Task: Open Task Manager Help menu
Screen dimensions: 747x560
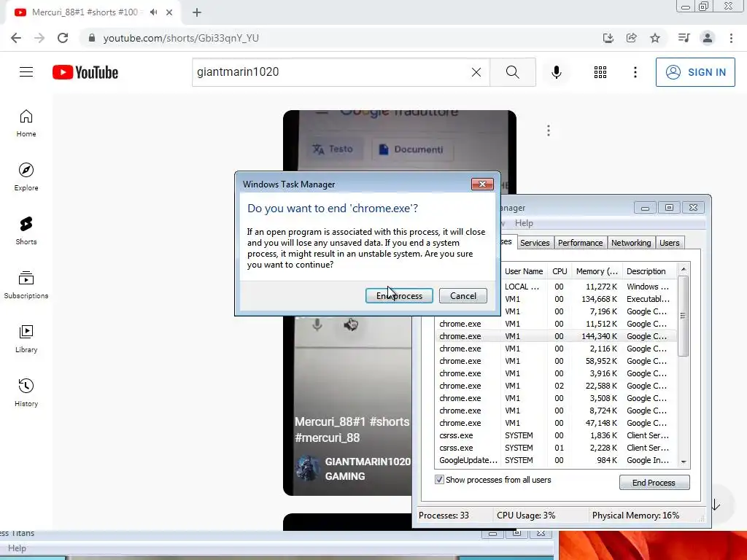Action: pyautogui.click(x=524, y=223)
